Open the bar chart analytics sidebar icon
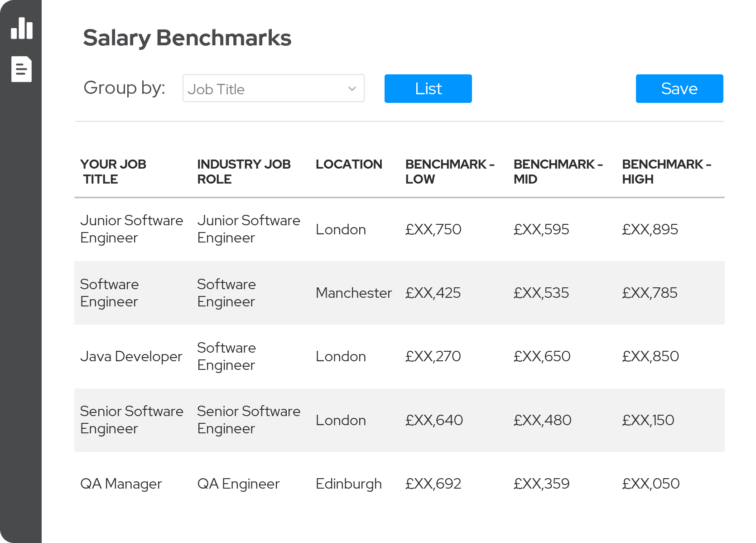Image resolution: width=756 pixels, height=543 pixels. (21, 29)
